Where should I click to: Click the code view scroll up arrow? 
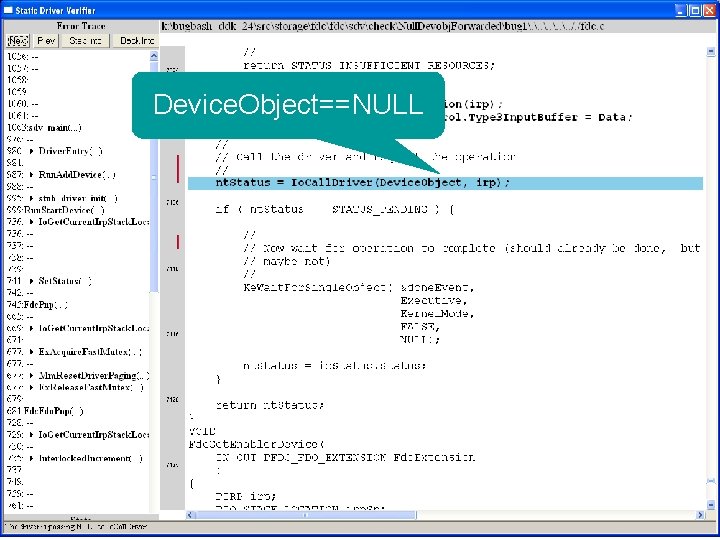pos(711,51)
